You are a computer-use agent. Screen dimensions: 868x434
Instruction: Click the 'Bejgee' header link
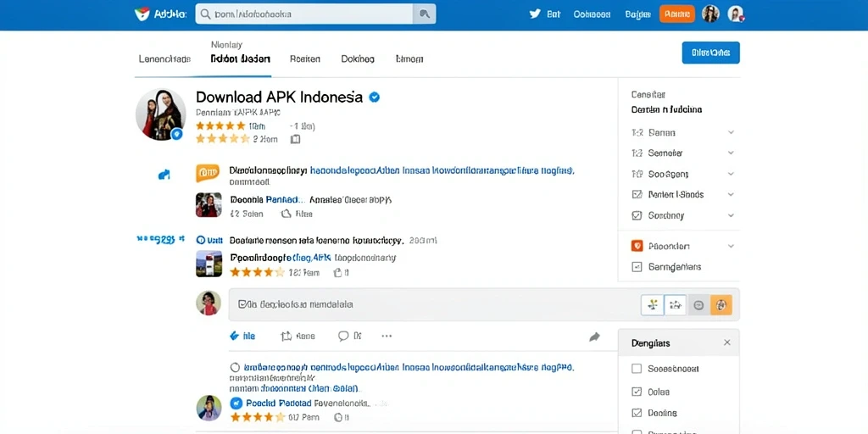[637, 14]
